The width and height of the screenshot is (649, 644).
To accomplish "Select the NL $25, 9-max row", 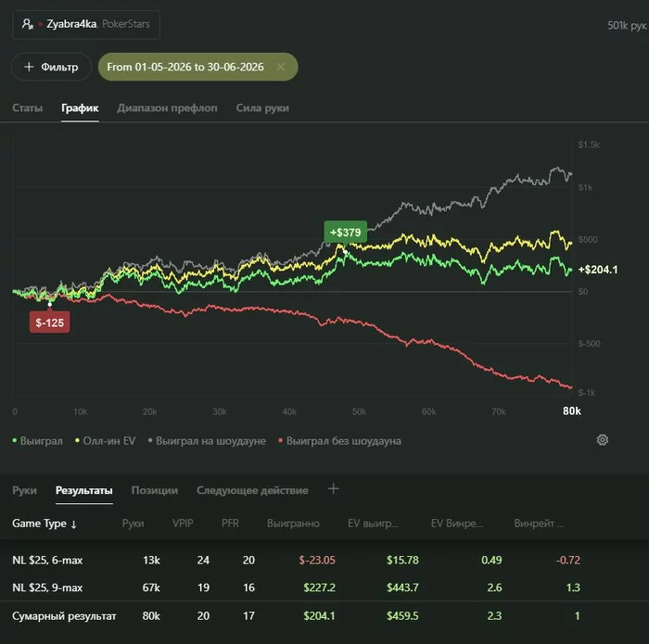I will click(x=324, y=587).
